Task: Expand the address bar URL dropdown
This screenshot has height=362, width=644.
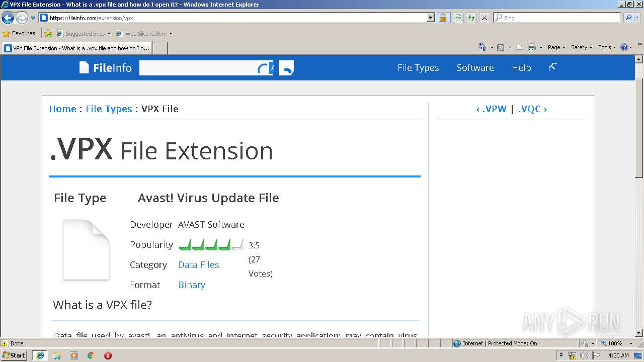Action: pos(431,18)
